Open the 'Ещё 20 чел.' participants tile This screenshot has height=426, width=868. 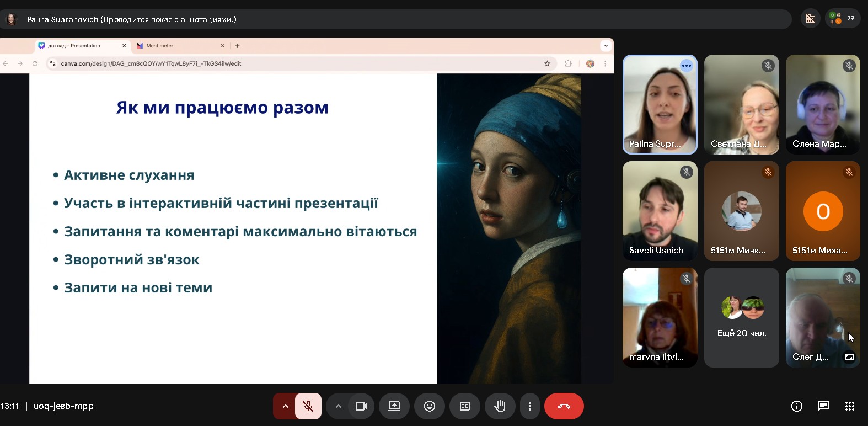[x=742, y=317]
